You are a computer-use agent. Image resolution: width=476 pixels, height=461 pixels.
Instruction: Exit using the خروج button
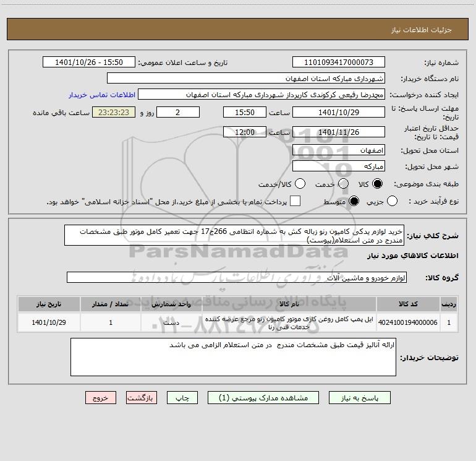(x=101, y=398)
